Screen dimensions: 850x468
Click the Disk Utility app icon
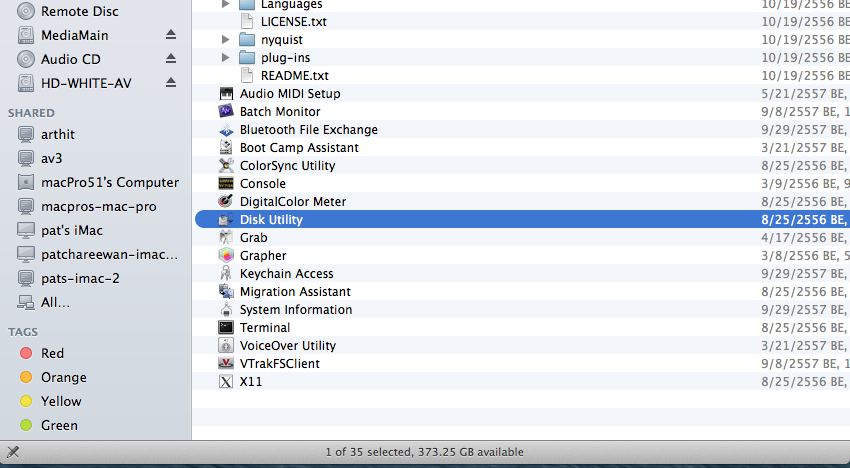226,220
